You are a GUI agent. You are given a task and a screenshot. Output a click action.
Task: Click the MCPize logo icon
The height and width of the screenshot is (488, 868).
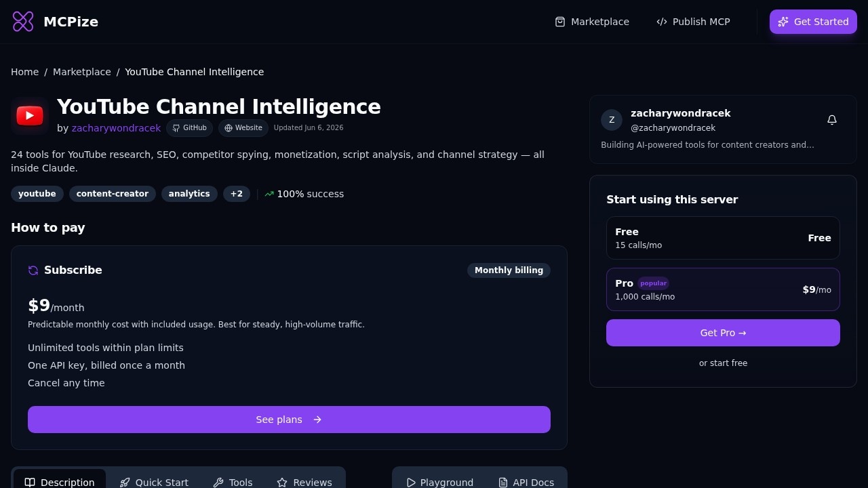pyautogui.click(x=23, y=22)
